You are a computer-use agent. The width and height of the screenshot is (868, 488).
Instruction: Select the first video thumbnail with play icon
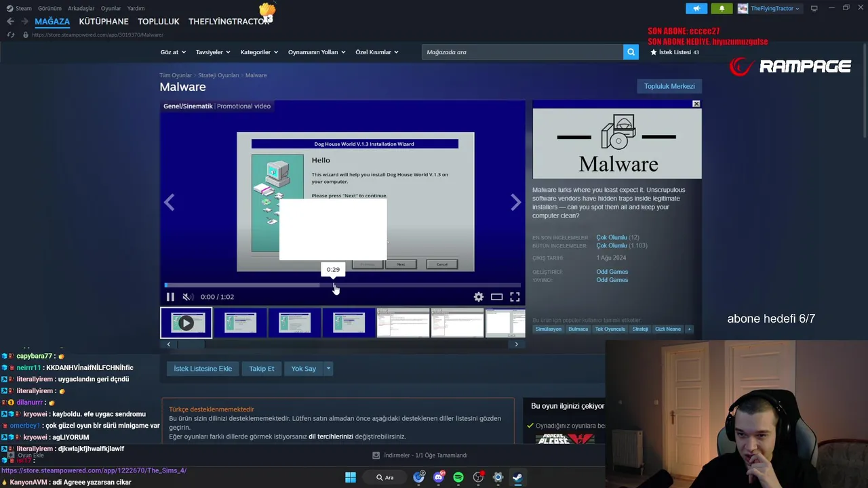click(186, 323)
